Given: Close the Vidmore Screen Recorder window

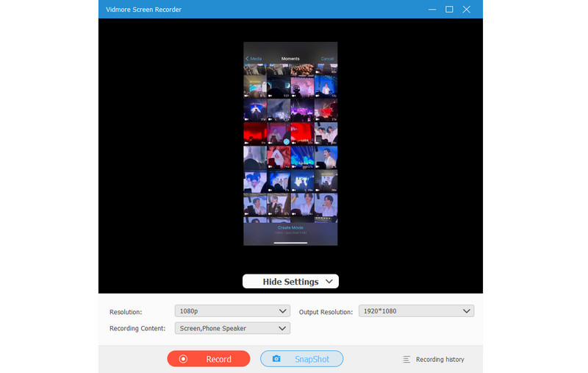Looking at the screenshot, I should [x=468, y=10].
